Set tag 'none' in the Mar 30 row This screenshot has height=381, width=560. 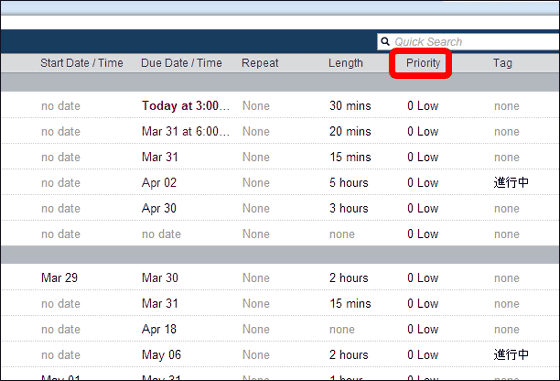507,278
